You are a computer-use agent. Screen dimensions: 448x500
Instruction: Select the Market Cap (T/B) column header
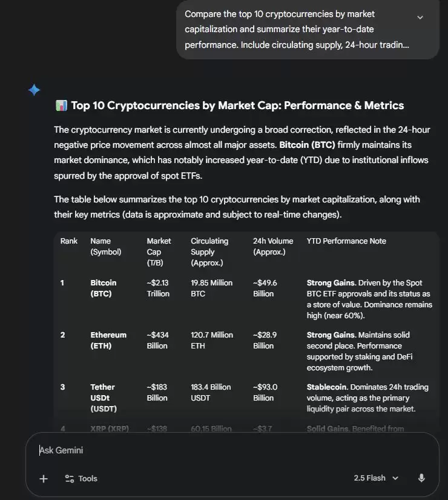click(159, 252)
